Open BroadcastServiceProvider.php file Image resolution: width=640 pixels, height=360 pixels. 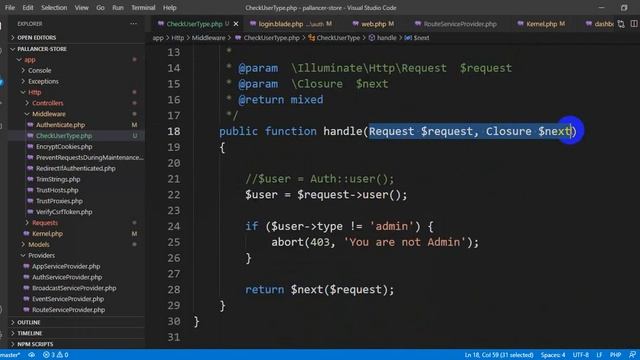pyautogui.click(x=76, y=288)
